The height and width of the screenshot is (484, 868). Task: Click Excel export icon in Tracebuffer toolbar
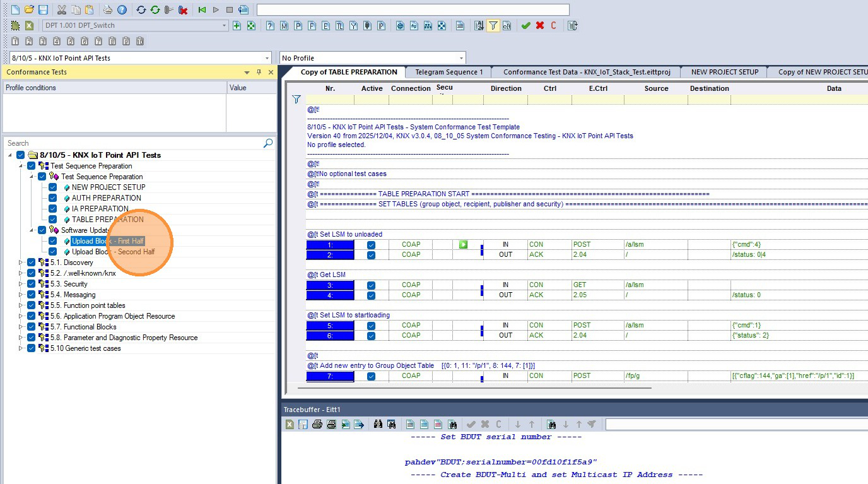(290, 425)
